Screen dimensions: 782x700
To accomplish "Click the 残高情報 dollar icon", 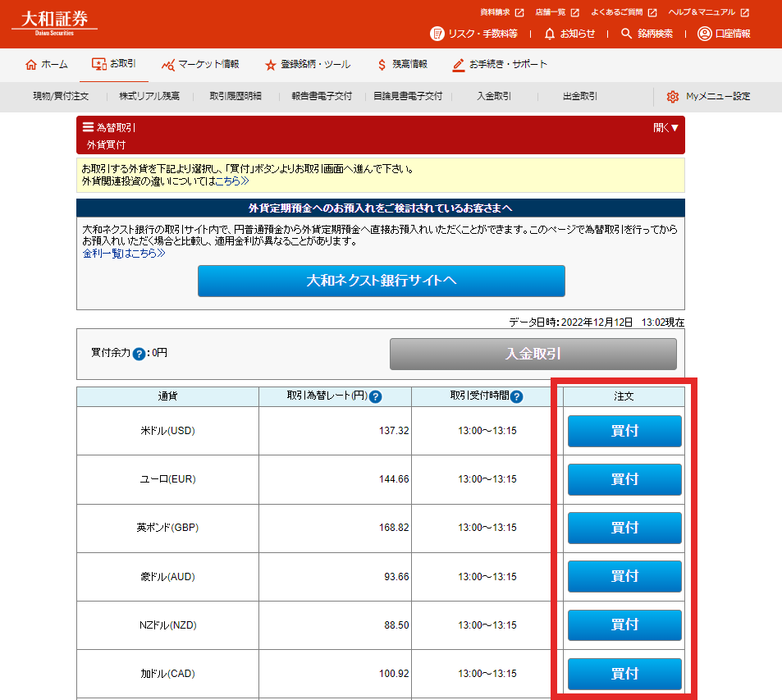I will coord(382,65).
